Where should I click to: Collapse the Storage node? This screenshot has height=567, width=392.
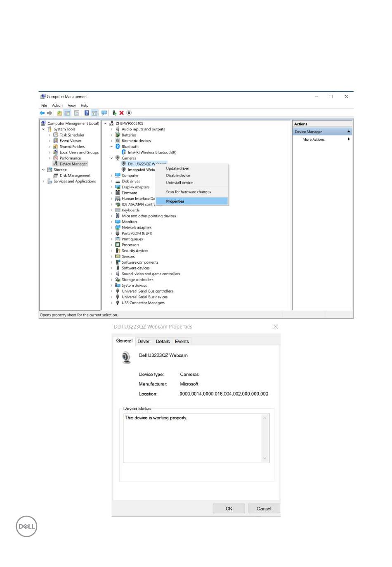click(43, 170)
